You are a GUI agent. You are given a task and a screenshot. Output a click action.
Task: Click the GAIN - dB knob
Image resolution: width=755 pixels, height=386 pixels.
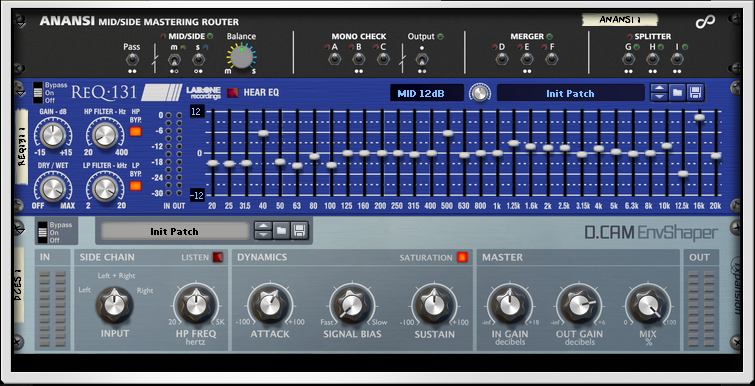(53, 135)
